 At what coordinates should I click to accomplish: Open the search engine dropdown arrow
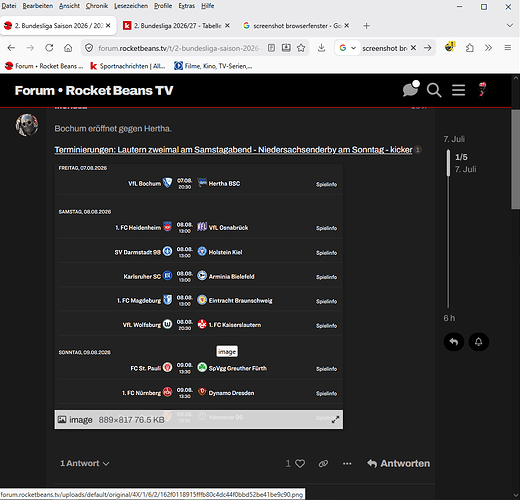click(x=353, y=48)
